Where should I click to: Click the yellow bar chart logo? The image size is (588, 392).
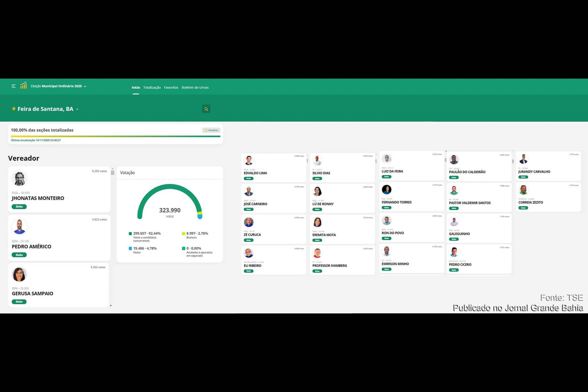24,85
